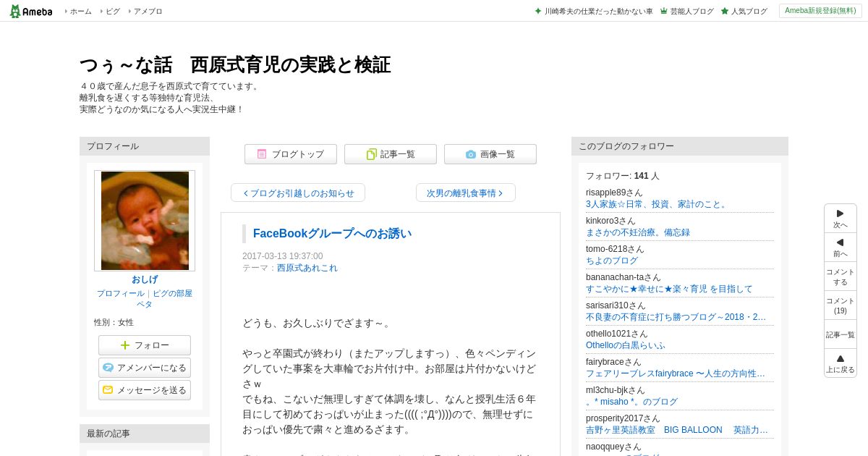
Task: Click the baby profile photo
Action: point(145,221)
